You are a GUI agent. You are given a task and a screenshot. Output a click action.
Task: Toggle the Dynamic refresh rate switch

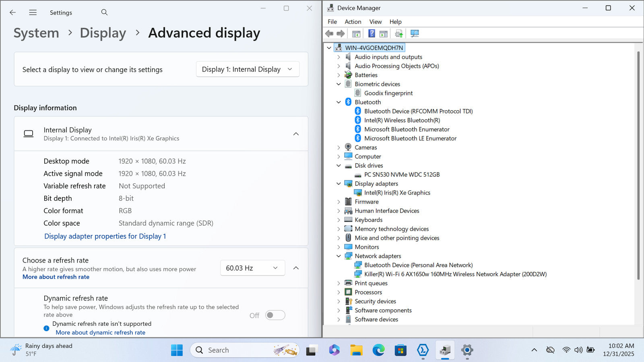pyautogui.click(x=275, y=315)
